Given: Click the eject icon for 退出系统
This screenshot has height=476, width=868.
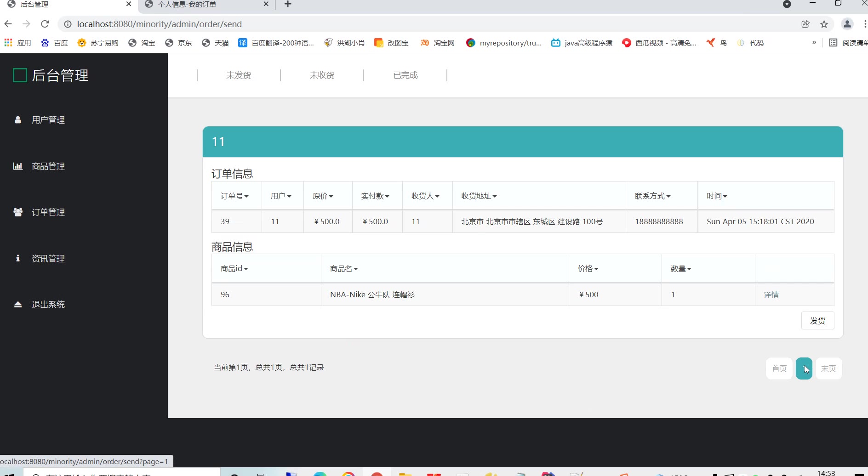Looking at the screenshot, I should pyautogui.click(x=18, y=305).
